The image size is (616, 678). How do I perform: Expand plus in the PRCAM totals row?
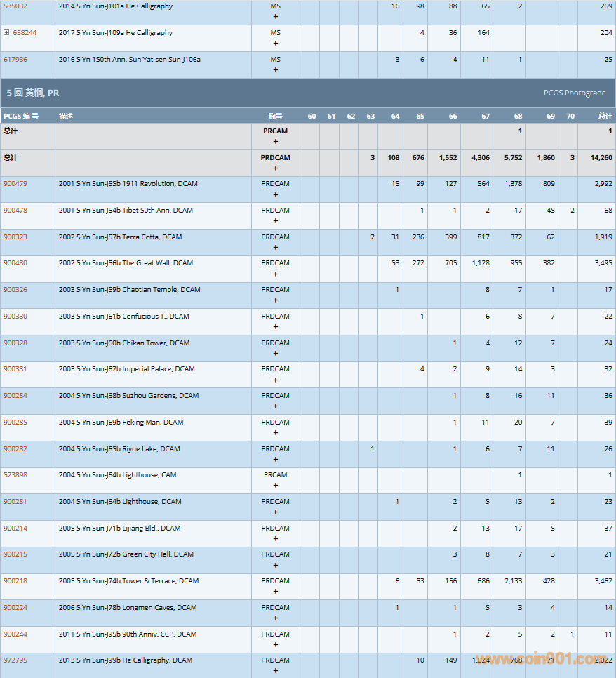click(x=275, y=142)
